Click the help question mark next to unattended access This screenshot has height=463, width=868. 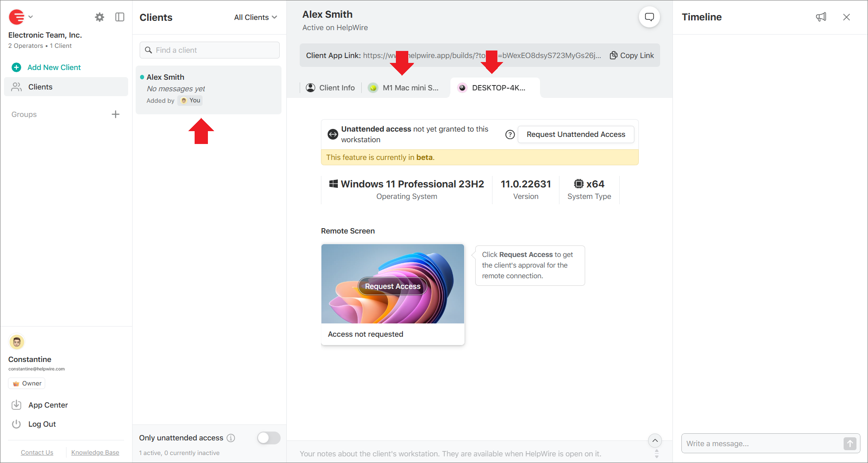click(509, 134)
